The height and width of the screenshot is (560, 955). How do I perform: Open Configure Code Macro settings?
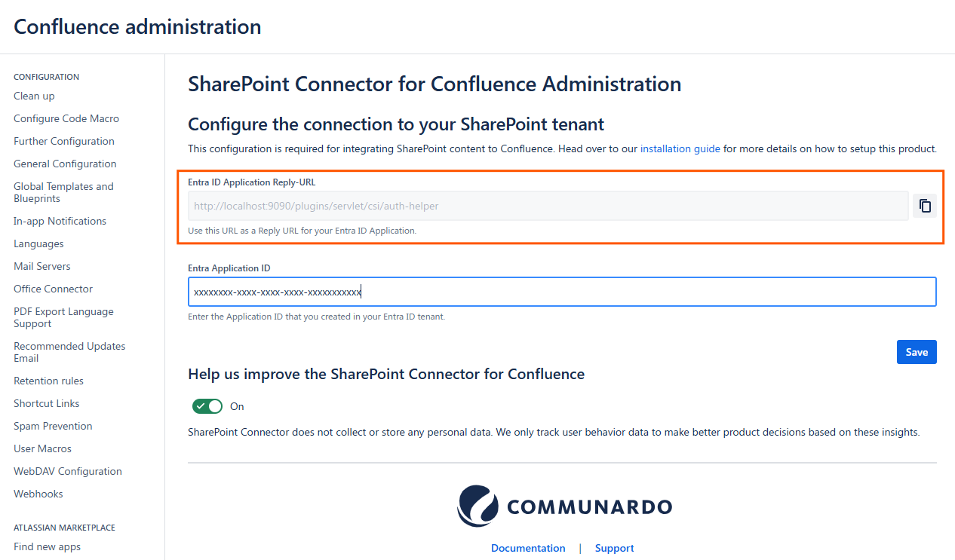point(66,118)
